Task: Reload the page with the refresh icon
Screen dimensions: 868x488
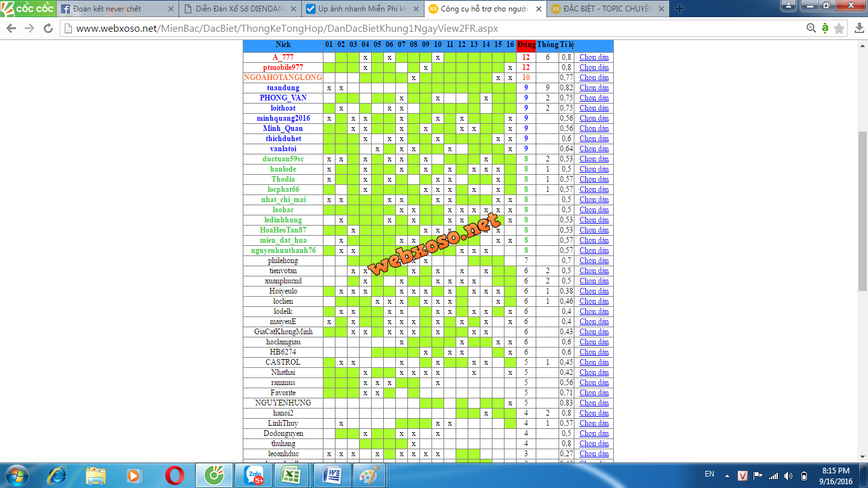Action: 48,29
